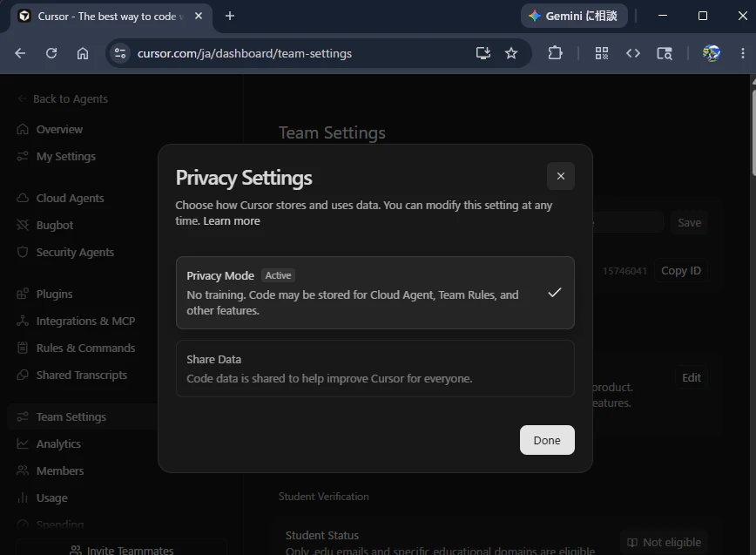
Task: Click the address bar URL
Action: (x=245, y=53)
